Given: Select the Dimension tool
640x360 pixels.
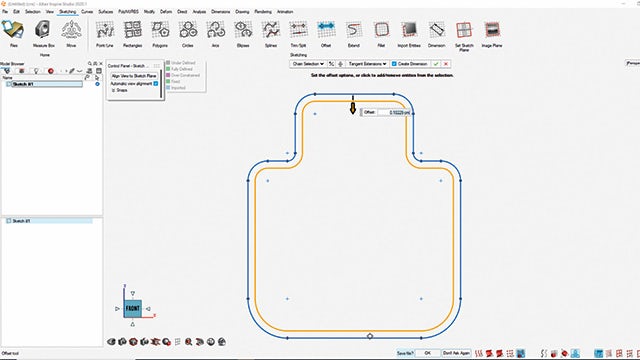Looking at the screenshot, I should (x=436, y=30).
